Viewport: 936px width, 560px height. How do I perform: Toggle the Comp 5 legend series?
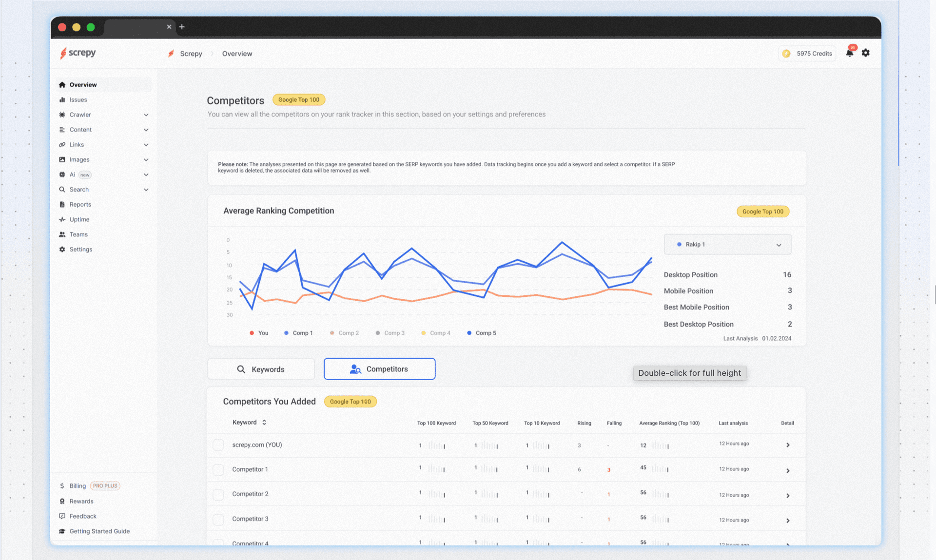coord(482,333)
